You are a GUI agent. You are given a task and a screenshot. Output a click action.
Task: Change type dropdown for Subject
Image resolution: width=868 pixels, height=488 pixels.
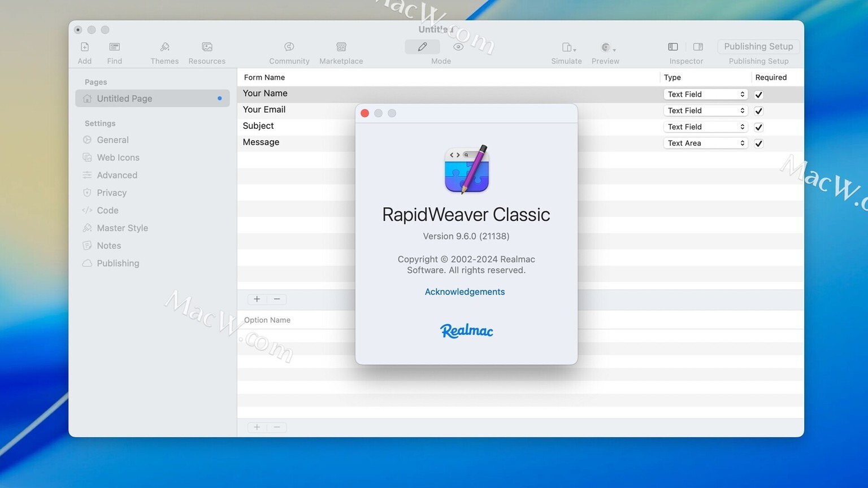tap(706, 127)
